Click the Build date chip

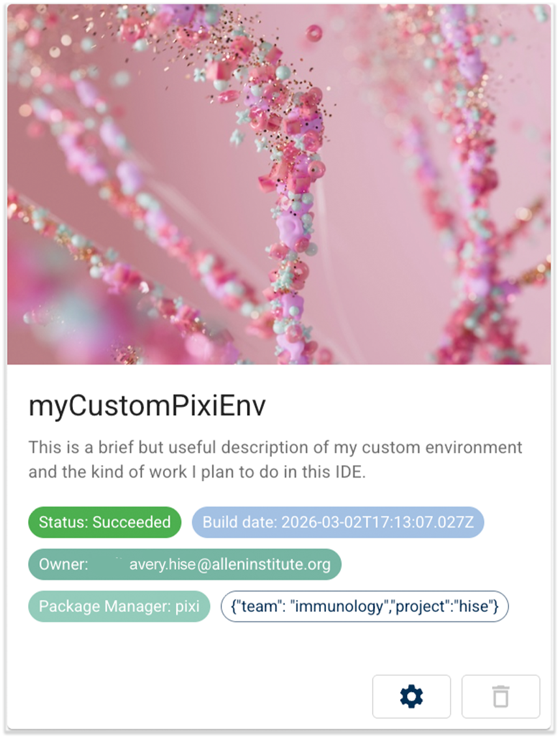(338, 522)
